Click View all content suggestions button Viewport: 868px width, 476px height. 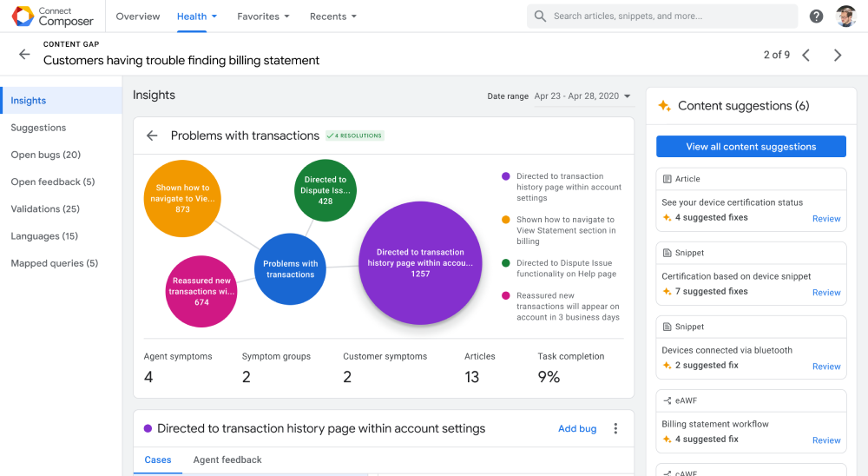(751, 146)
